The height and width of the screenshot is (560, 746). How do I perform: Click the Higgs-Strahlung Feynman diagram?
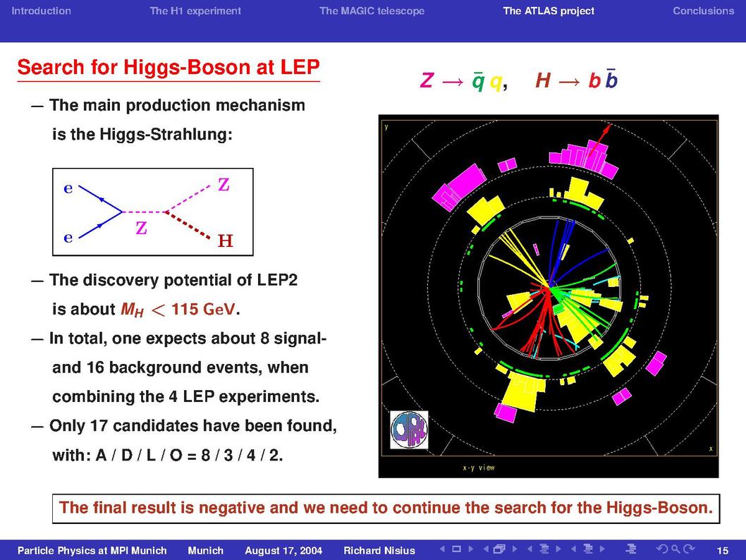tap(153, 212)
